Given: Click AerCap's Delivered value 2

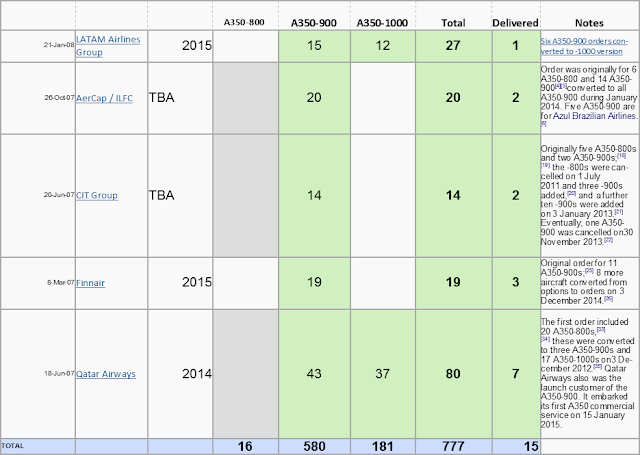Looking at the screenshot, I should point(516,98).
